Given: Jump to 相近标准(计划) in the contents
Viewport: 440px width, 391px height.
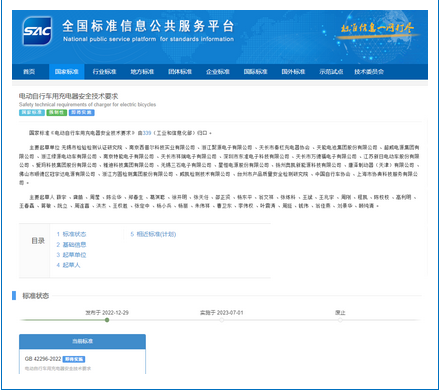Looking at the screenshot, I should [153, 234].
